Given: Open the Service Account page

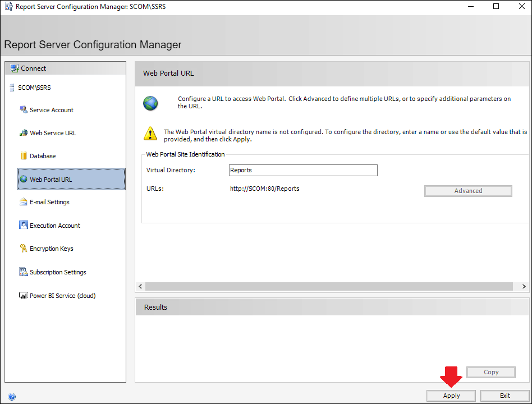Looking at the screenshot, I should pyautogui.click(x=52, y=110).
